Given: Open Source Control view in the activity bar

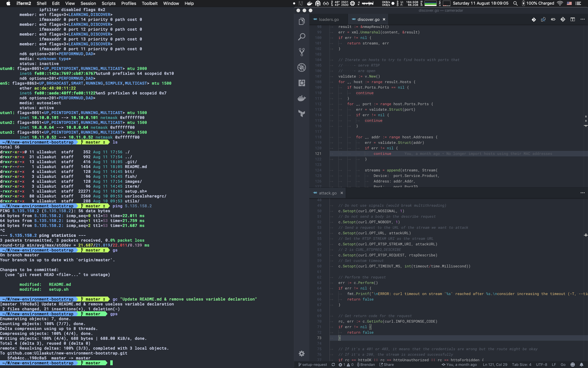Looking at the screenshot, I should pos(302,52).
